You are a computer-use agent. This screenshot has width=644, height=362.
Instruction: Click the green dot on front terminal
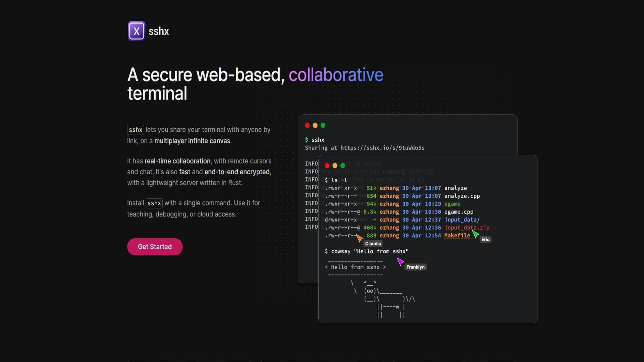pyautogui.click(x=342, y=166)
